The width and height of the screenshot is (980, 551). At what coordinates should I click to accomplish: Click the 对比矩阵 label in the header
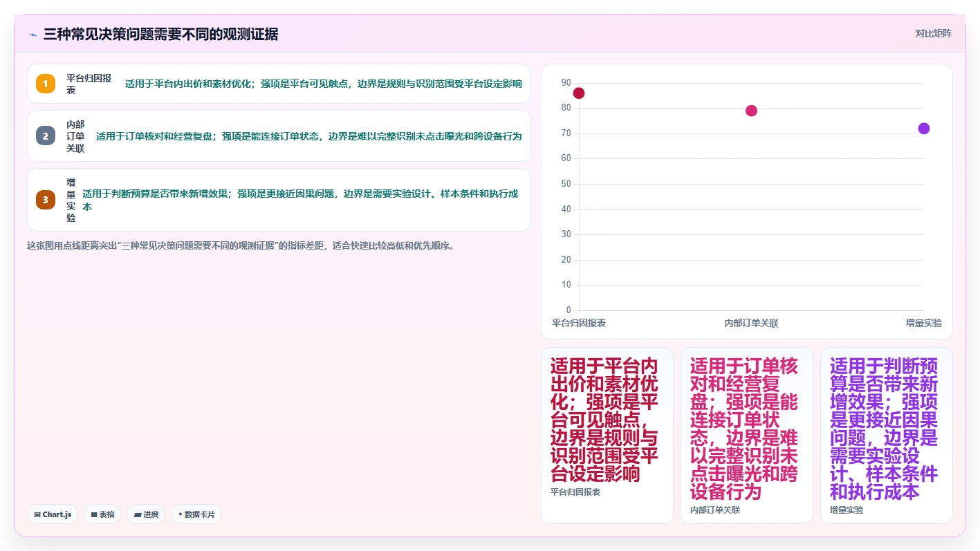(x=933, y=33)
